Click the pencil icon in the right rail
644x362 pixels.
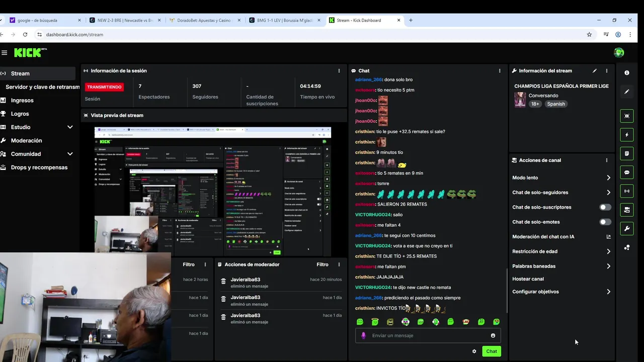tap(627, 92)
